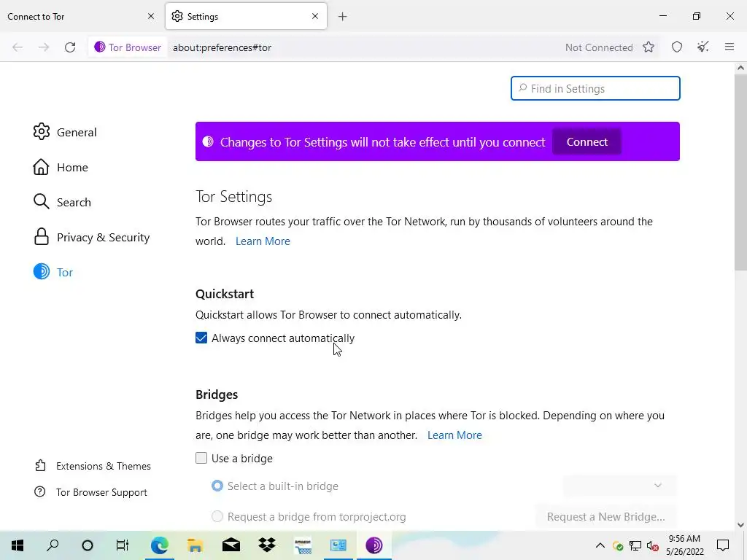The height and width of the screenshot is (560, 747).
Task: Click the muted volume tray icon
Action: tap(653, 545)
